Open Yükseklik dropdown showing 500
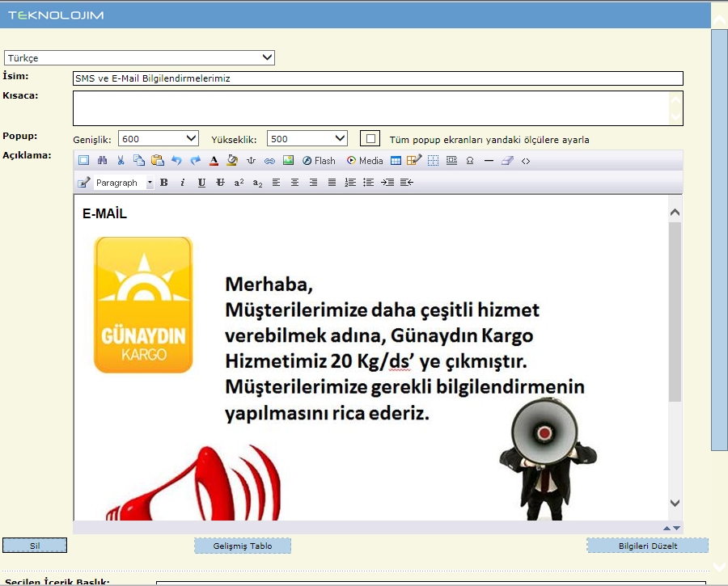The image size is (728, 586). [x=307, y=138]
